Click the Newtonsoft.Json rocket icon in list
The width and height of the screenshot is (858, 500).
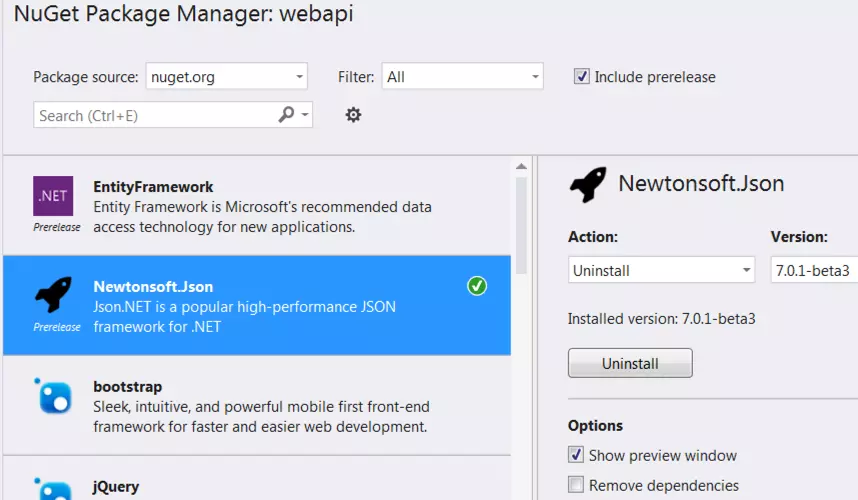point(53,294)
